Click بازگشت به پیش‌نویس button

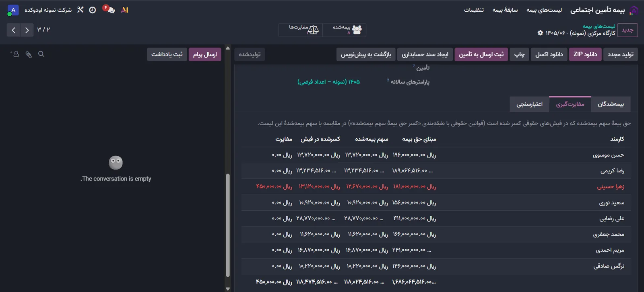[x=366, y=54]
